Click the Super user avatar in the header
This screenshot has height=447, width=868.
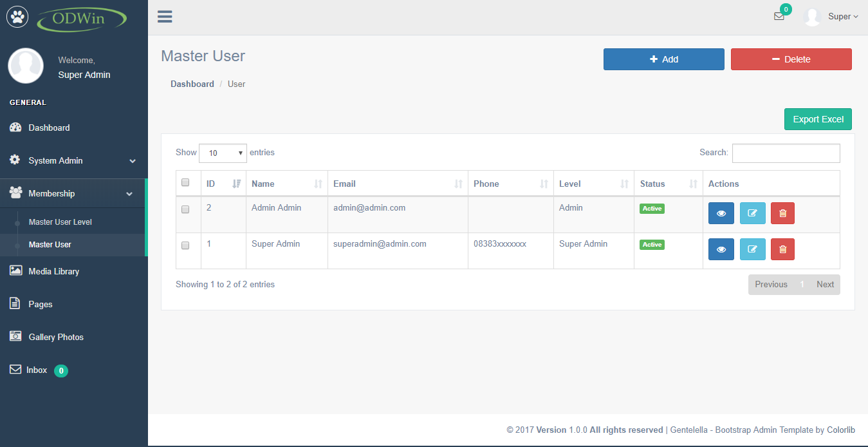click(813, 17)
